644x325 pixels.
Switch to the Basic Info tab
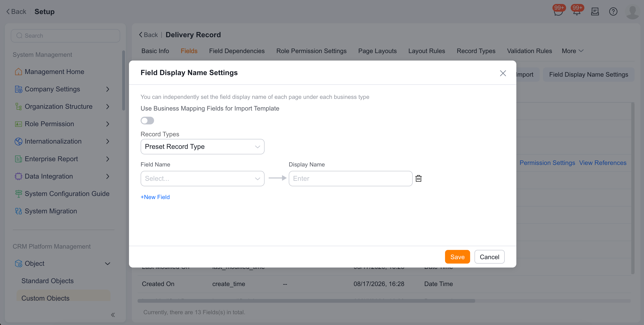pos(155,51)
